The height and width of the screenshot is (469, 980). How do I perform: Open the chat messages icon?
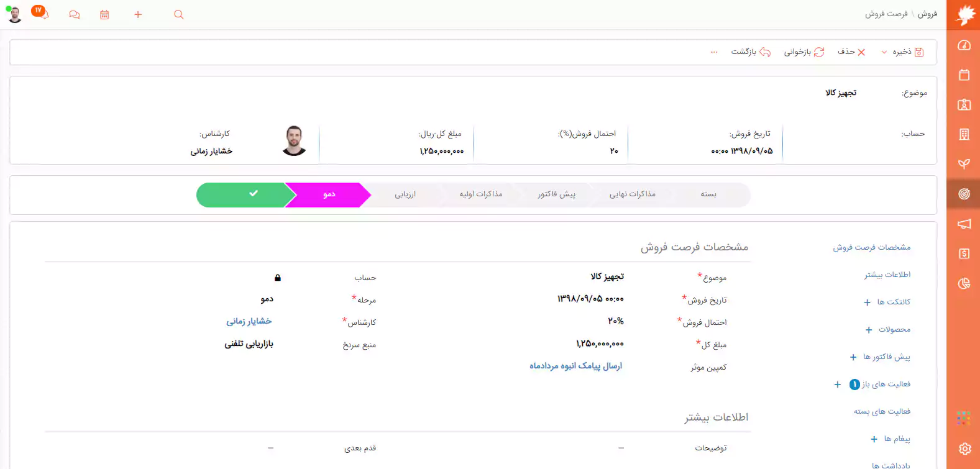[x=75, y=14]
